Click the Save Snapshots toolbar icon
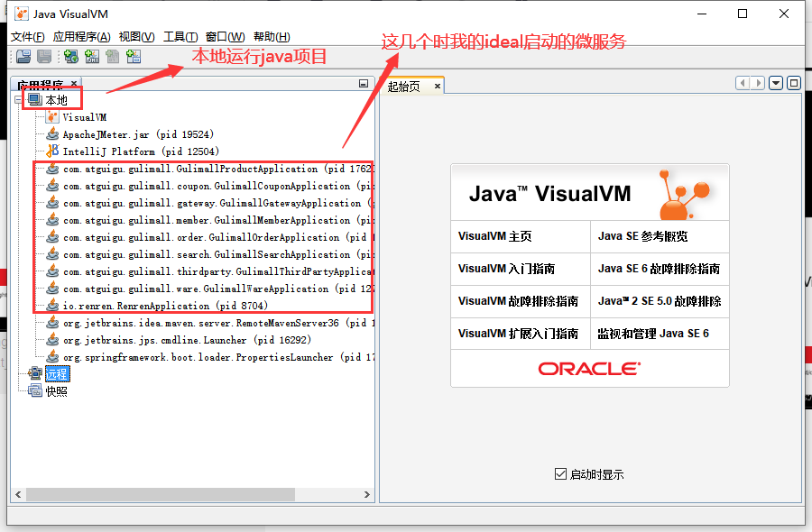 tap(45, 56)
